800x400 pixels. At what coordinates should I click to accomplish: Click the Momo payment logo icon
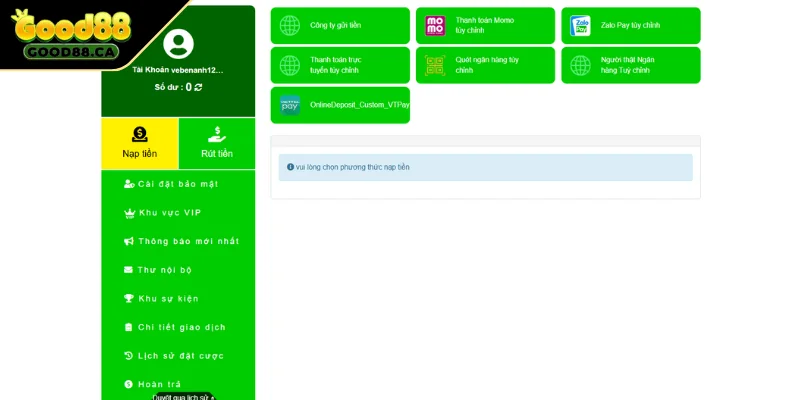[435, 26]
